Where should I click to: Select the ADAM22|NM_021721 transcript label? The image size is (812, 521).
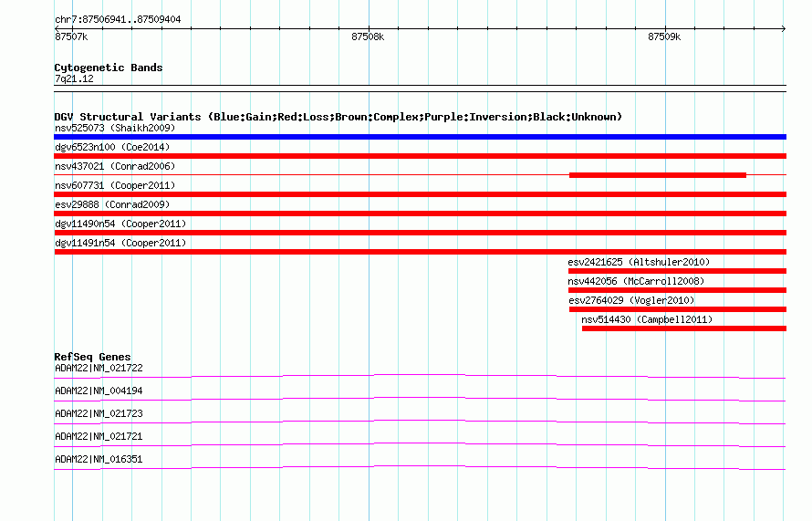point(99,436)
